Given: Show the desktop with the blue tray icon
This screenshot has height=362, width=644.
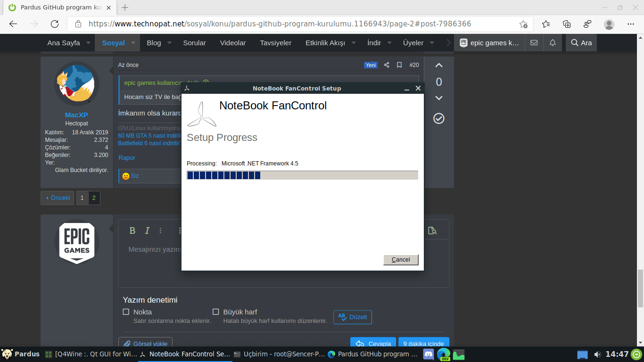Looking at the screenshot, I should coord(583,354).
